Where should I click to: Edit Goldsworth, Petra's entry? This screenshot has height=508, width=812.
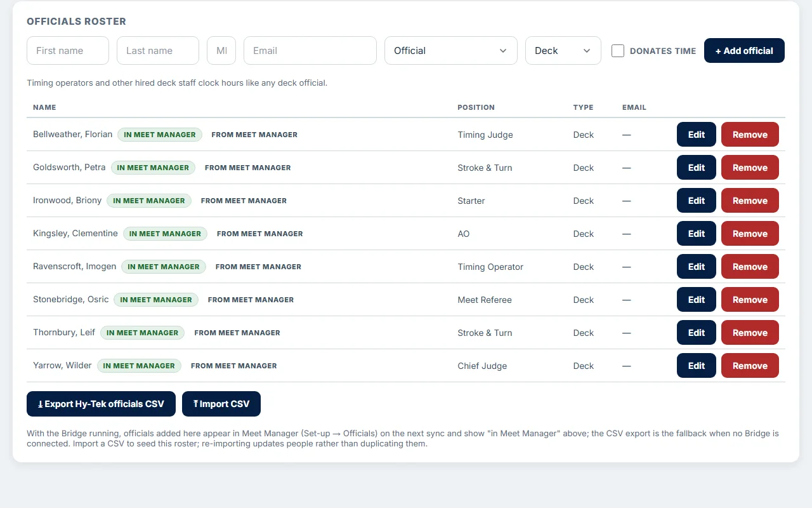(x=697, y=168)
